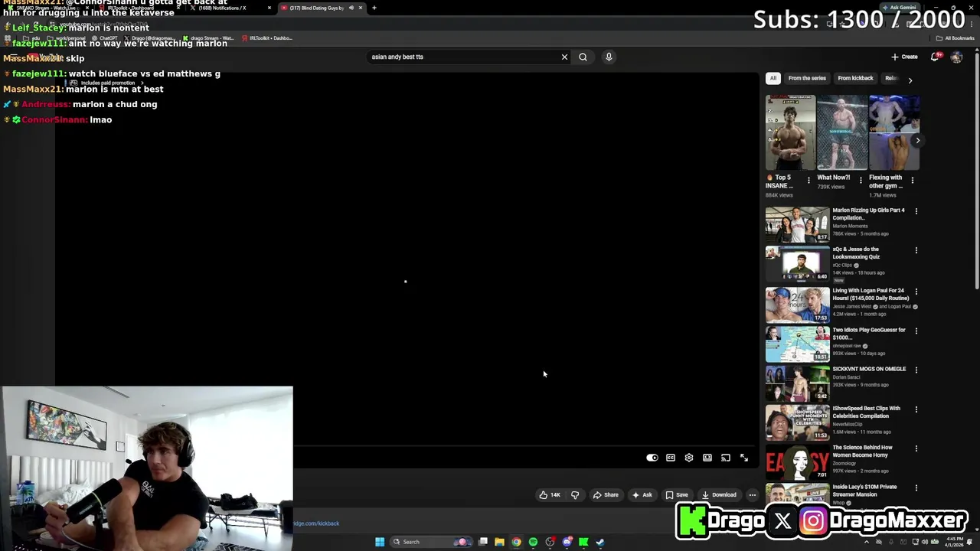Viewport: 980px width, 551px height.
Task: Open 'Two Idiots Play GeoGuessr' video
Action: coord(868,333)
